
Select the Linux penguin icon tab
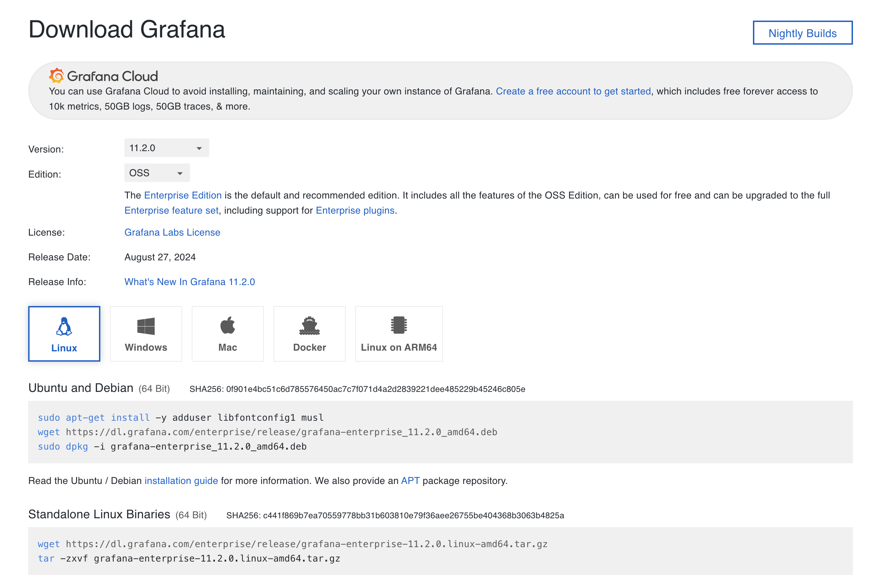coord(64,326)
